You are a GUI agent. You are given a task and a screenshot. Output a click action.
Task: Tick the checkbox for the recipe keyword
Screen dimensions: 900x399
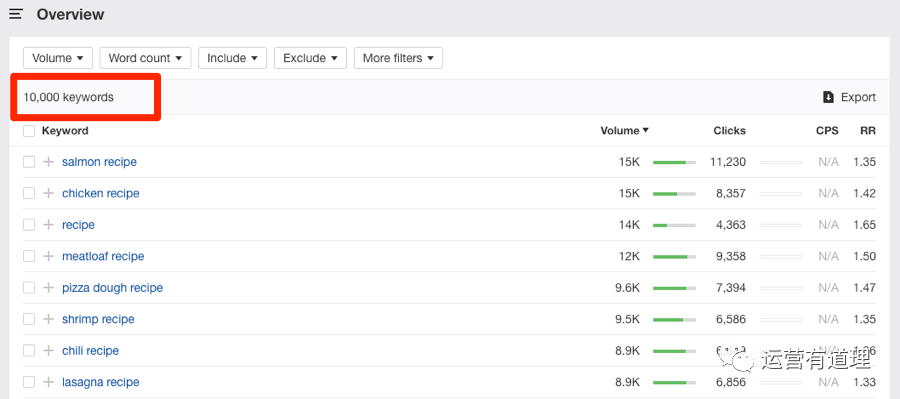(x=29, y=225)
